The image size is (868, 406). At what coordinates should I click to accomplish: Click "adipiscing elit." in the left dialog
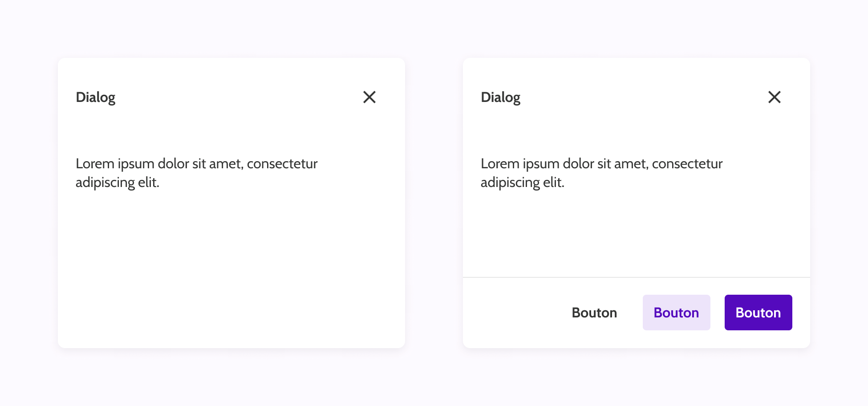[x=118, y=183]
